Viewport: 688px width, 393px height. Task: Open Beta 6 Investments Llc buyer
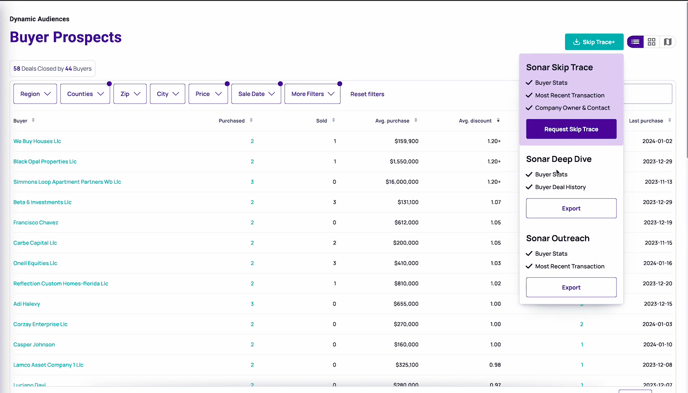(x=42, y=202)
